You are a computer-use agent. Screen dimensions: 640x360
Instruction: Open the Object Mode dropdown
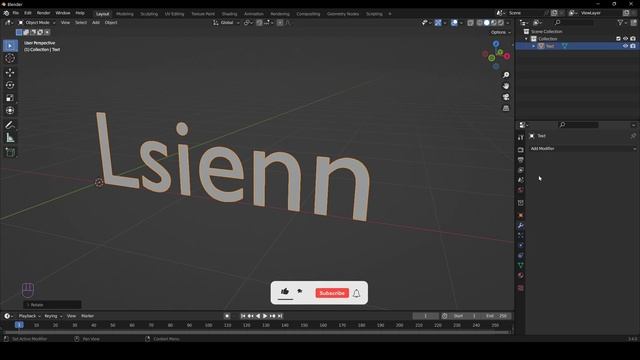point(37,22)
